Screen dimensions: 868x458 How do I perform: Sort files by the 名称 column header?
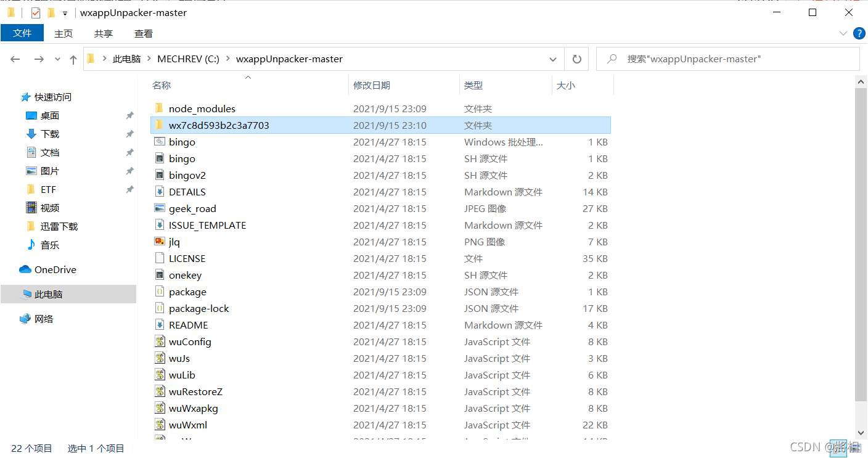[162, 85]
